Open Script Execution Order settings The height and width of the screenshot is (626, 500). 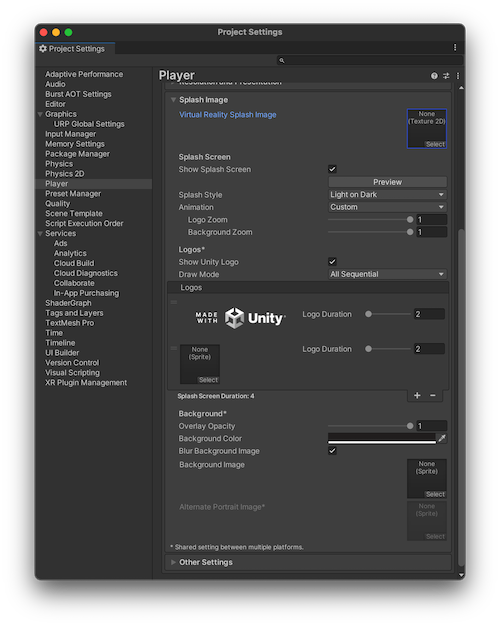pyautogui.click(x=84, y=224)
